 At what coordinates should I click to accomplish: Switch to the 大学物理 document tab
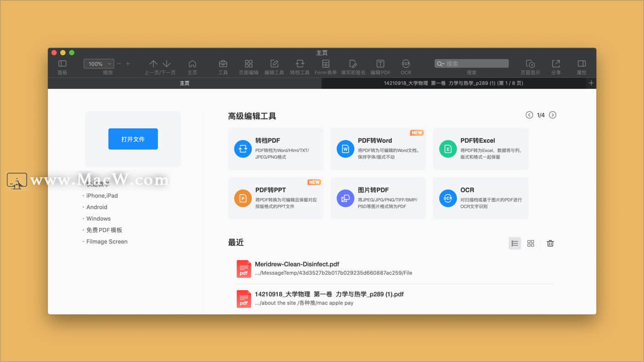click(454, 83)
